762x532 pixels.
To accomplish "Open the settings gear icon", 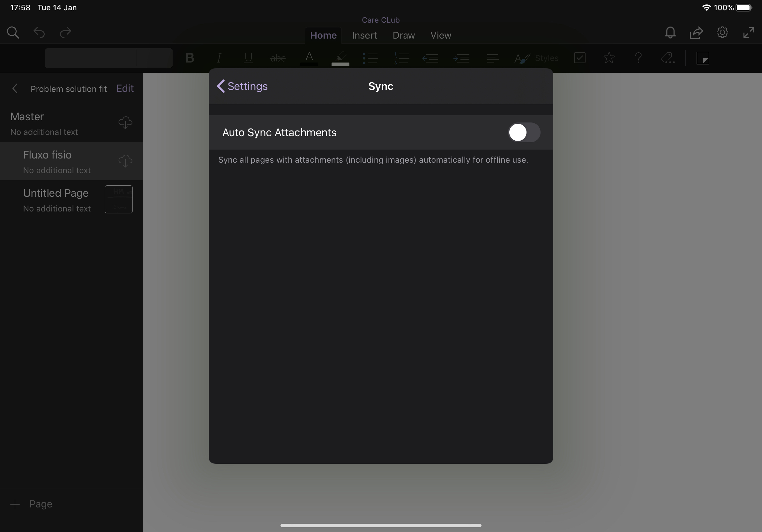I will [x=722, y=33].
